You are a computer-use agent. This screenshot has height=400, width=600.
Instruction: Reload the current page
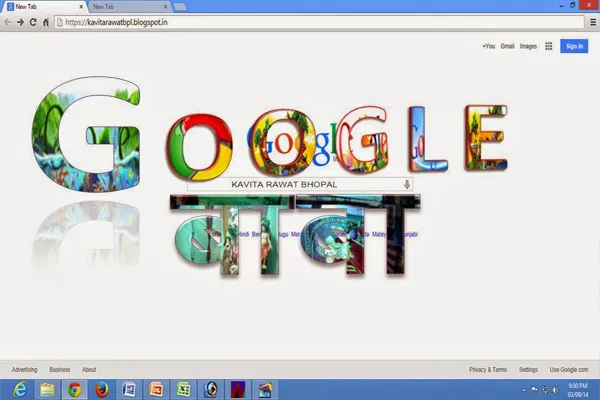[33, 22]
